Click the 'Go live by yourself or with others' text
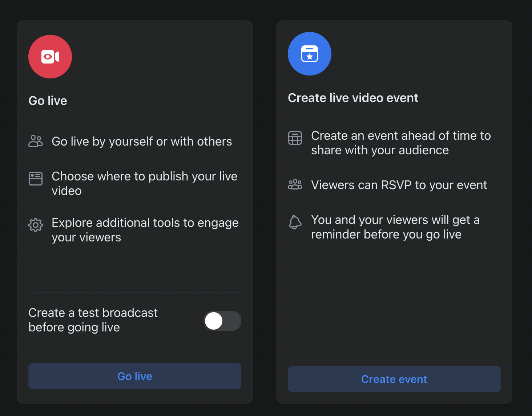The height and width of the screenshot is (416, 532). (142, 141)
